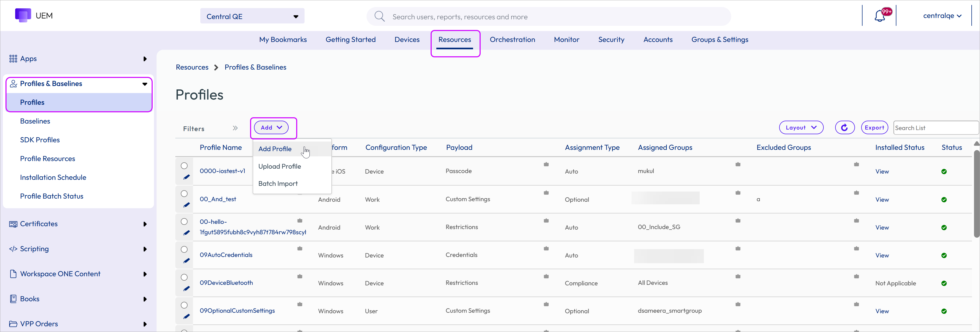Viewport: 980px width, 332px height.
Task: Switch to the Devices tab
Action: tap(407, 40)
